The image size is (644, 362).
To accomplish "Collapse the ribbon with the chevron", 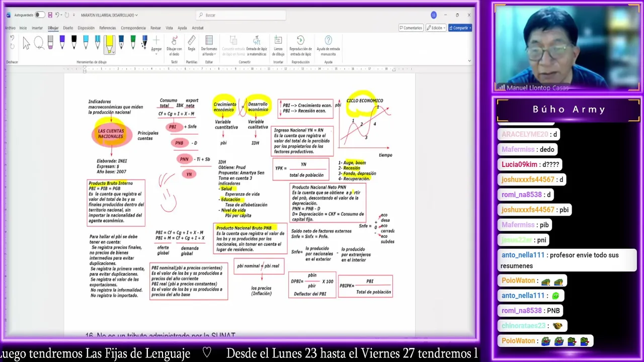I will 469,61.
